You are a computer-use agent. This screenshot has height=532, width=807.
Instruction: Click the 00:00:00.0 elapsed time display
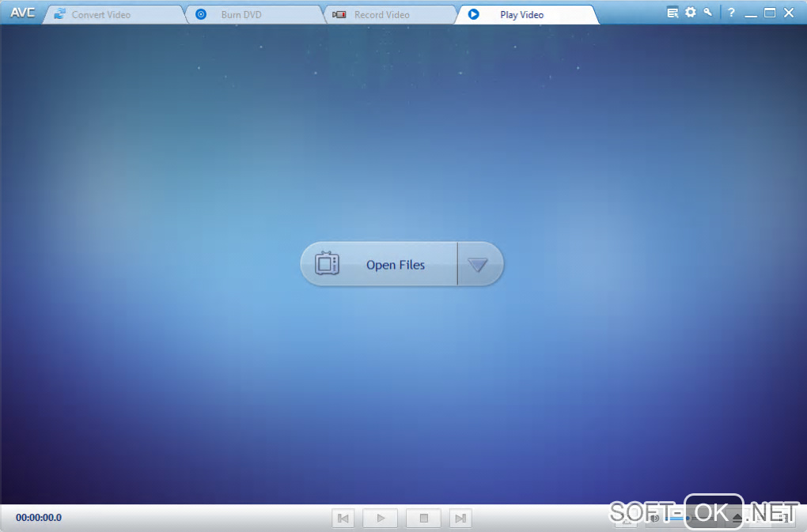[x=39, y=518]
